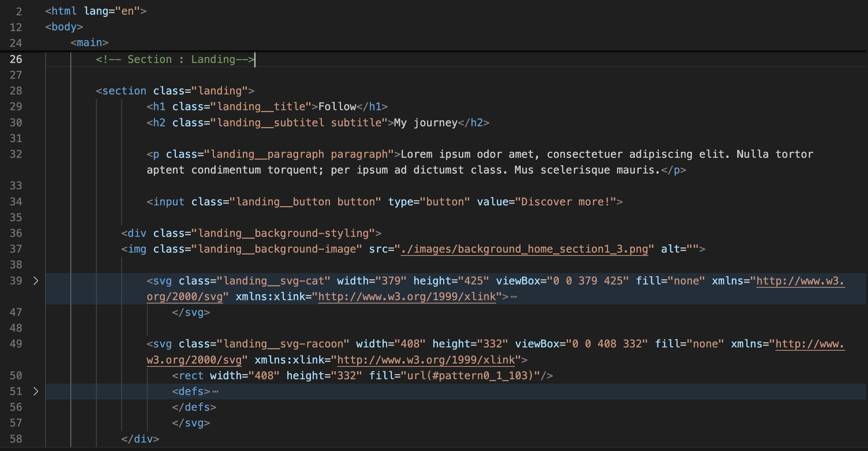This screenshot has width=868, height=451.
Task: Open the w3.org/1999/xlink link on svg-cat
Action: click(x=407, y=297)
